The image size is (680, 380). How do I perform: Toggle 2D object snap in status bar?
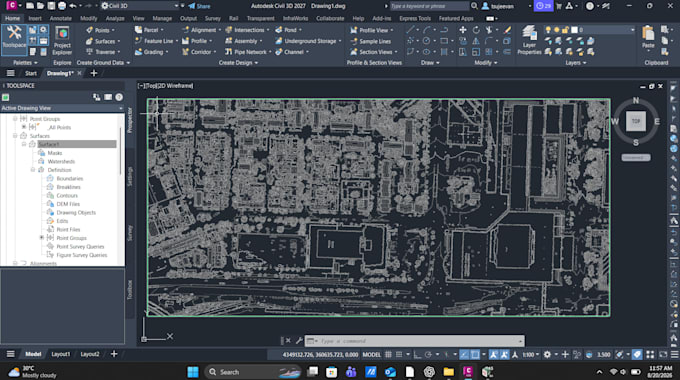pos(475,354)
